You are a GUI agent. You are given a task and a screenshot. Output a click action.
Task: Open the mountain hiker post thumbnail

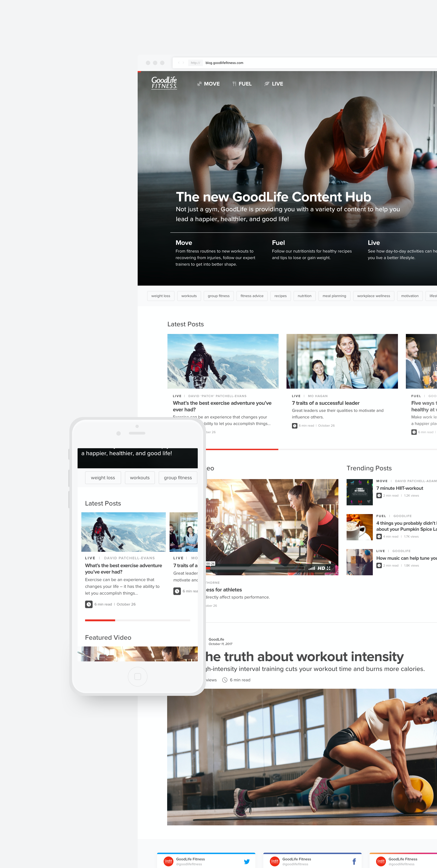tap(223, 361)
